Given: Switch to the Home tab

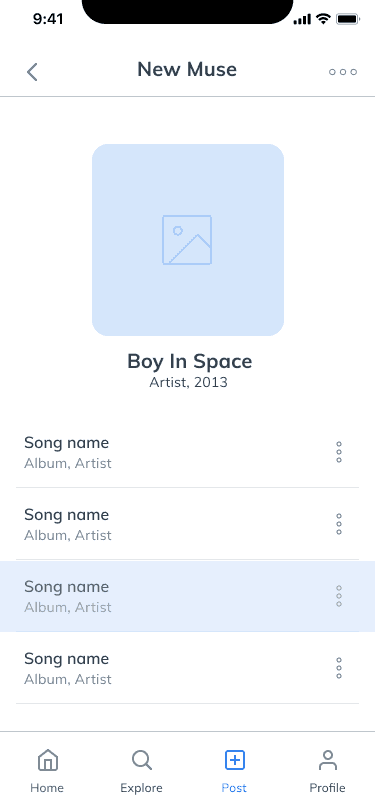Looking at the screenshot, I should point(47,771).
